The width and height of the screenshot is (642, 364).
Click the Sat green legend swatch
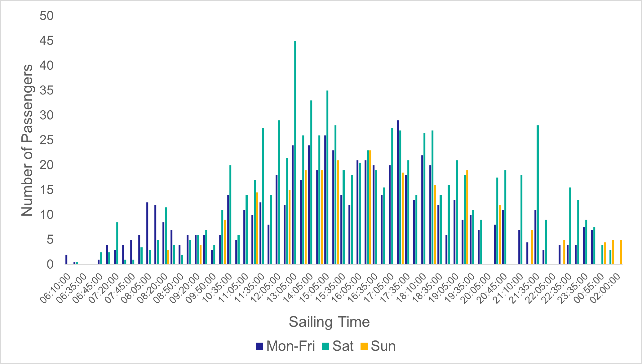[325, 346]
